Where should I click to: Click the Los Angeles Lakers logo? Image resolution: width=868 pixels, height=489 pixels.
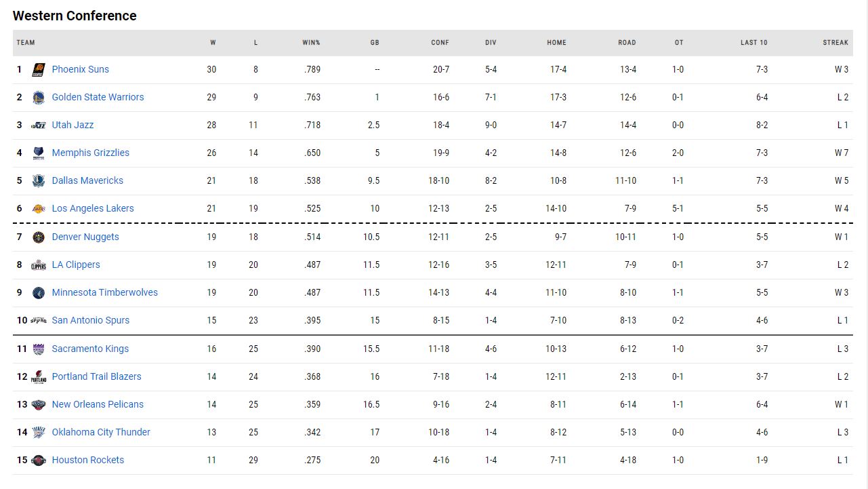(x=39, y=208)
